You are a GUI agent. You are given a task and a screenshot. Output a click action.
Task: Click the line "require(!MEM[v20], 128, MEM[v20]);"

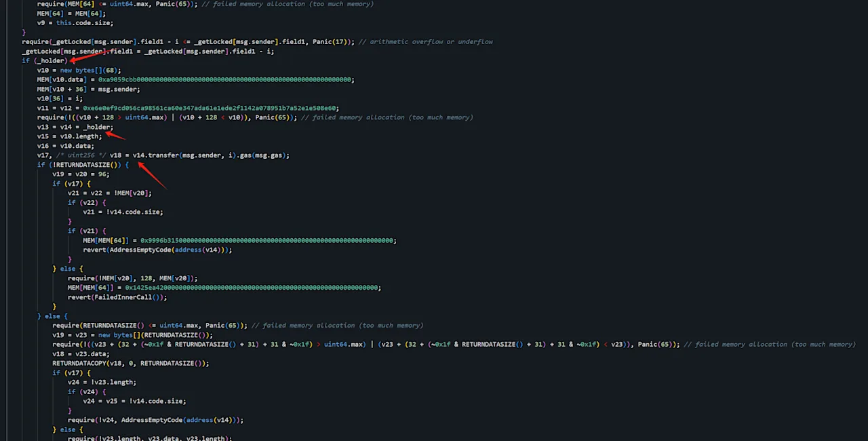click(133, 279)
